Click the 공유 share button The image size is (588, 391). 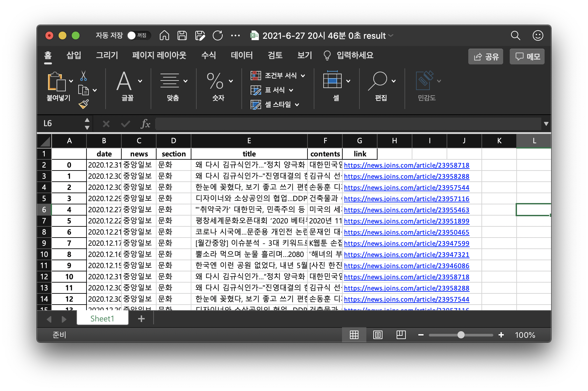click(486, 57)
